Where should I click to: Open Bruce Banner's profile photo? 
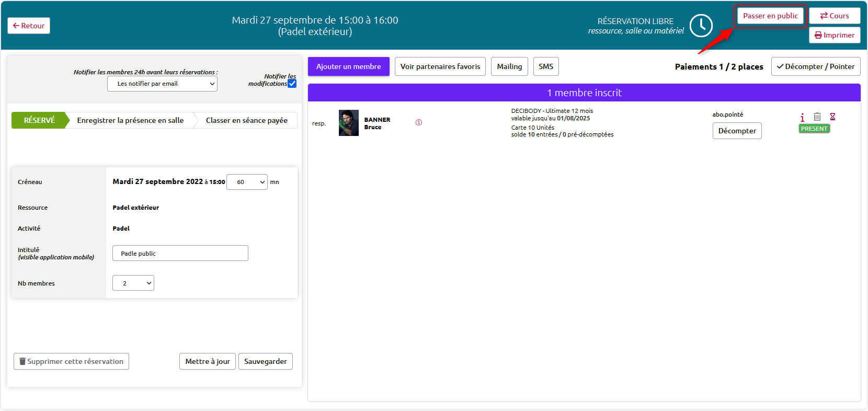click(349, 123)
